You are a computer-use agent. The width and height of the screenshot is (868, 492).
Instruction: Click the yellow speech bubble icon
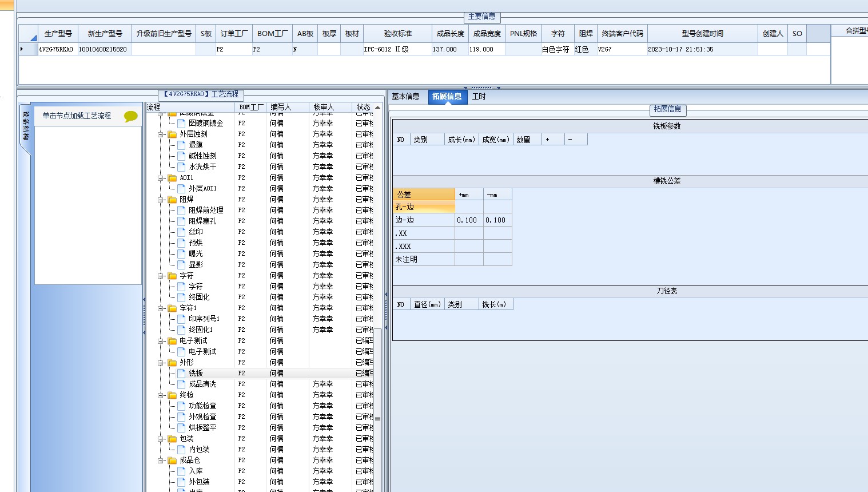pyautogui.click(x=131, y=116)
